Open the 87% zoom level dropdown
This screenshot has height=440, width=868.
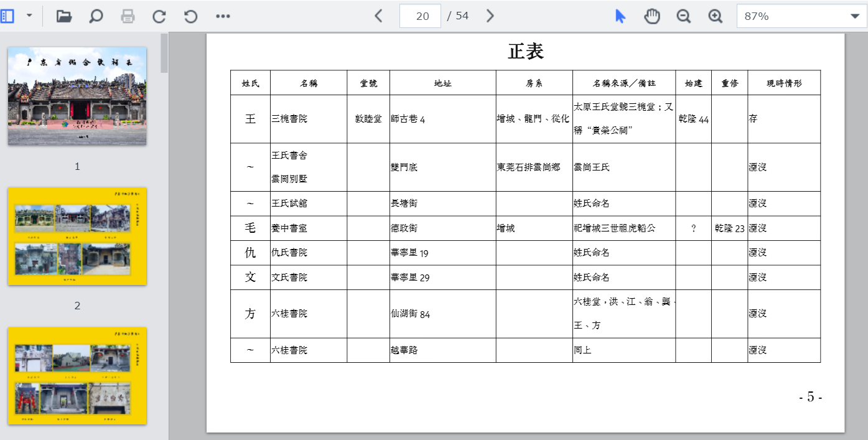[801, 16]
